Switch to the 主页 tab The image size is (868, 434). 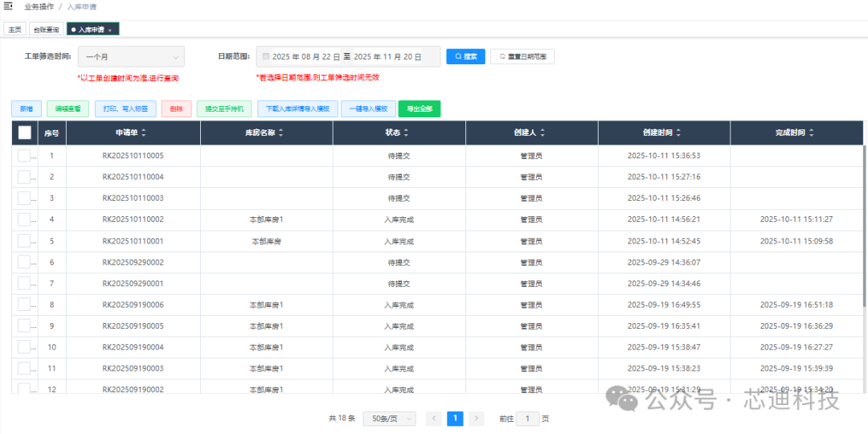point(14,30)
